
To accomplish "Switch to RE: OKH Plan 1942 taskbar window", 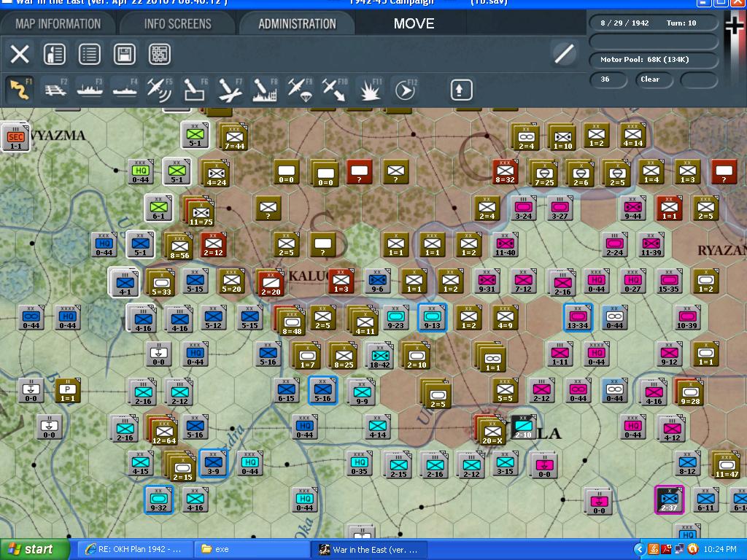I will [x=134, y=549].
